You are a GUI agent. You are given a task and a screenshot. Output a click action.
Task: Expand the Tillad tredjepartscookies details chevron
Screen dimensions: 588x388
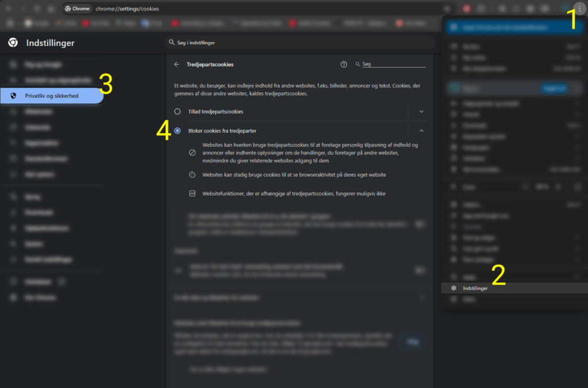[x=421, y=111]
